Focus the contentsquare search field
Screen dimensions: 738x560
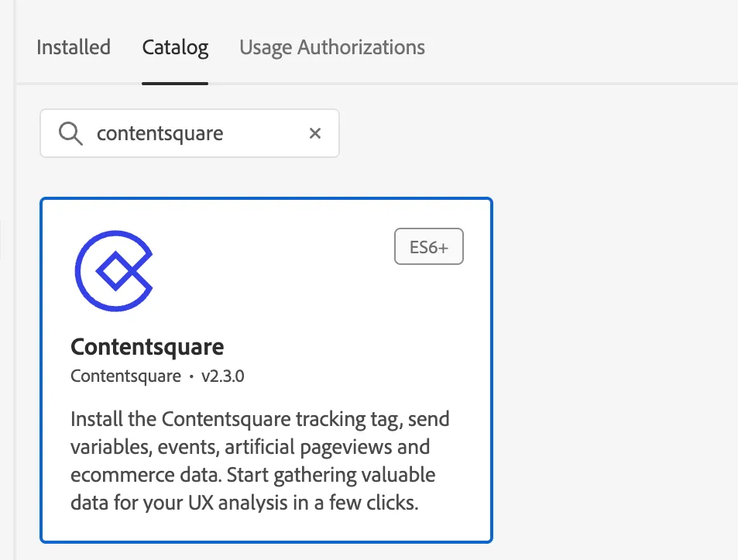click(190, 133)
